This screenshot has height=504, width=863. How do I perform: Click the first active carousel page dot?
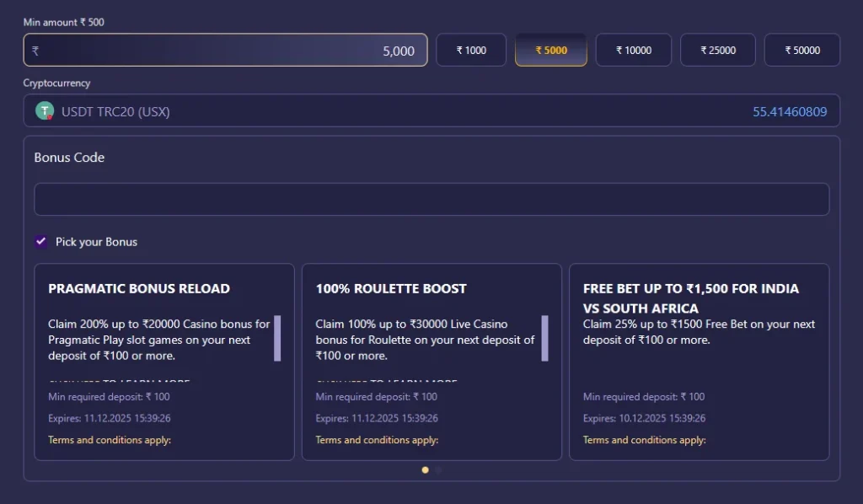click(x=426, y=470)
